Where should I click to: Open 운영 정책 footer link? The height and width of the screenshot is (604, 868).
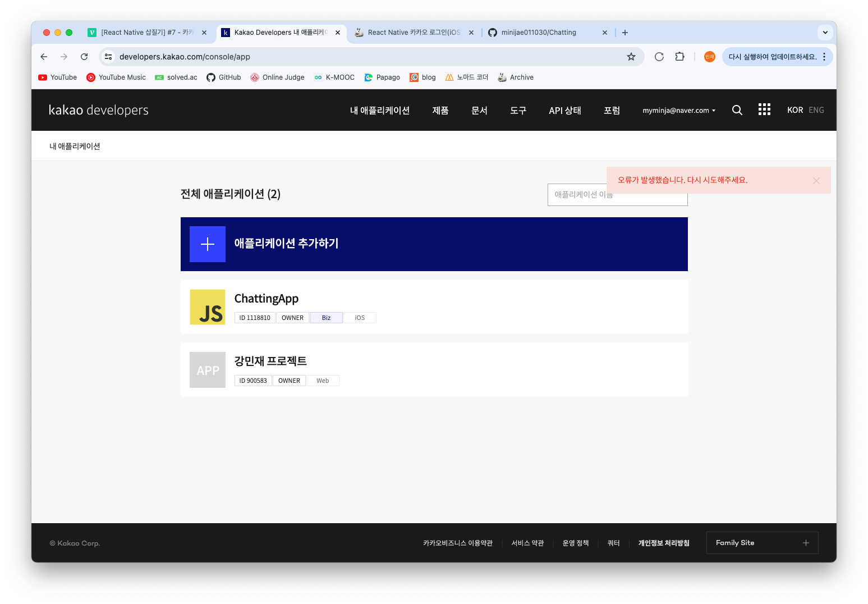point(576,543)
